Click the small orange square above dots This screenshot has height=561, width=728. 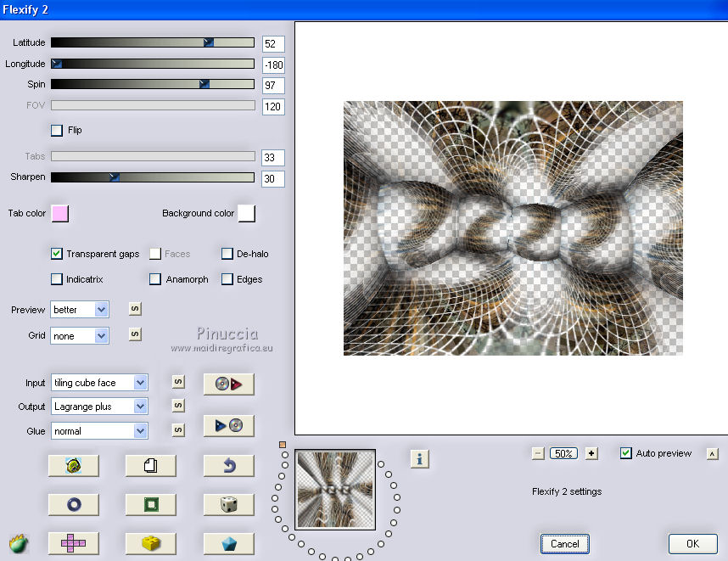(283, 445)
